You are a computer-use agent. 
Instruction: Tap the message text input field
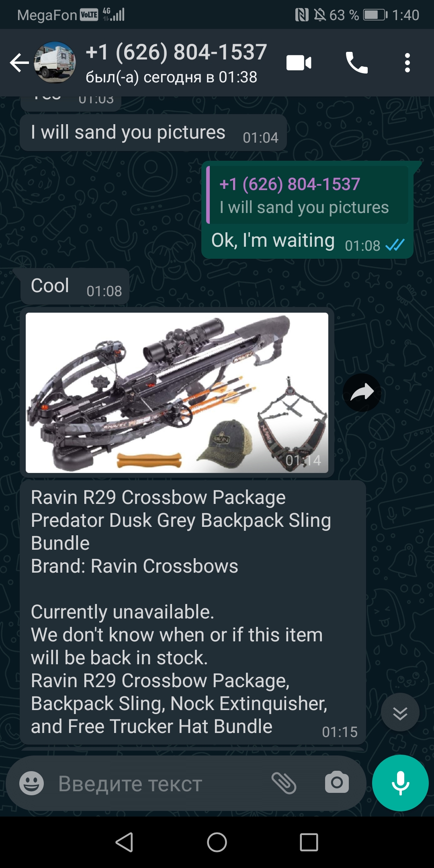click(161, 784)
